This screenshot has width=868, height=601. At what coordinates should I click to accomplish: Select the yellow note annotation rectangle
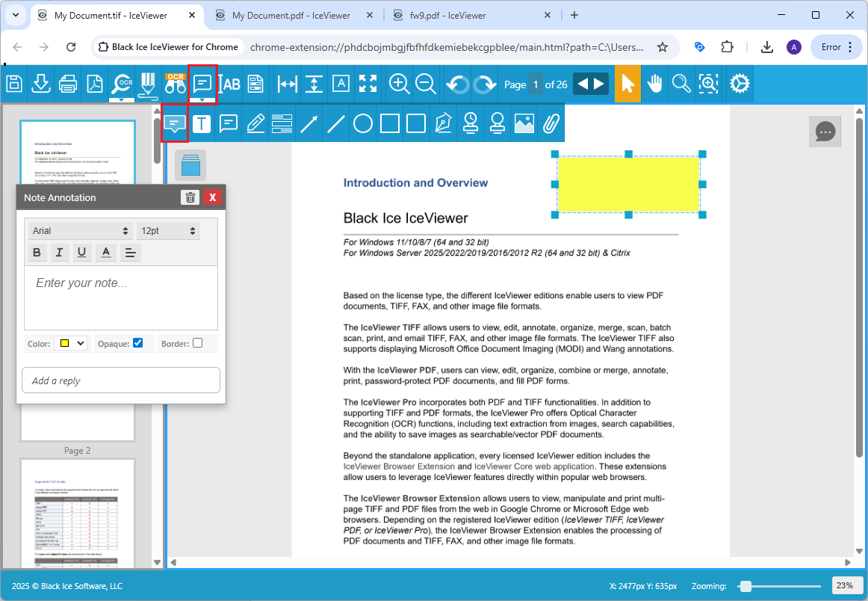click(x=628, y=185)
